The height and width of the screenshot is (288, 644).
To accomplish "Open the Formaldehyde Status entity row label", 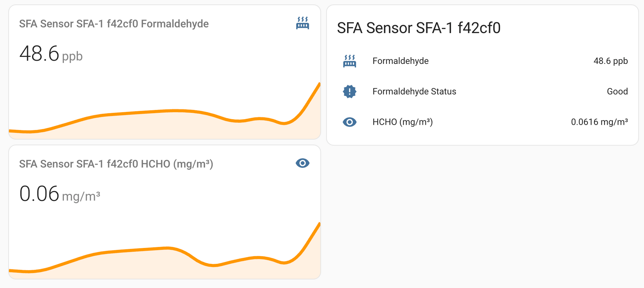I will 414,91.
